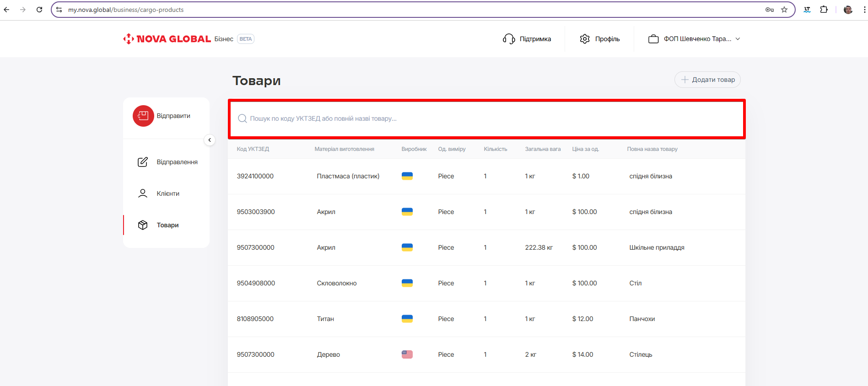Open the Відправлення menu item

177,162
